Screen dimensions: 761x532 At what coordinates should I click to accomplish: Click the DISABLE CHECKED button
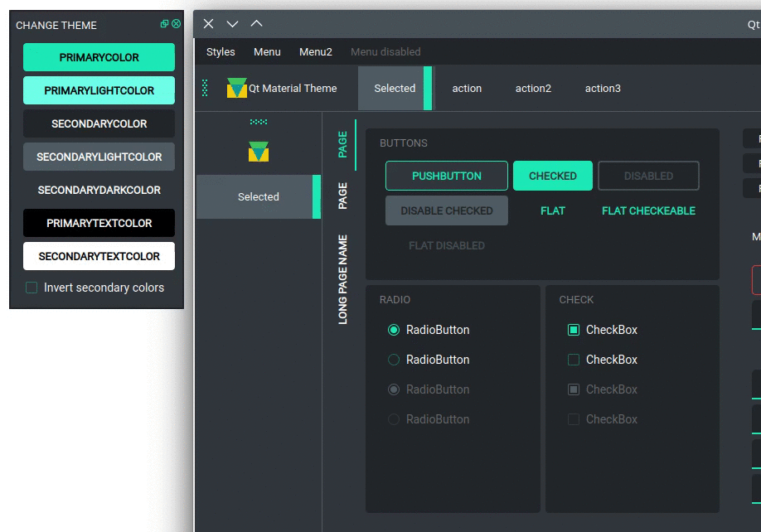point(447,210)
